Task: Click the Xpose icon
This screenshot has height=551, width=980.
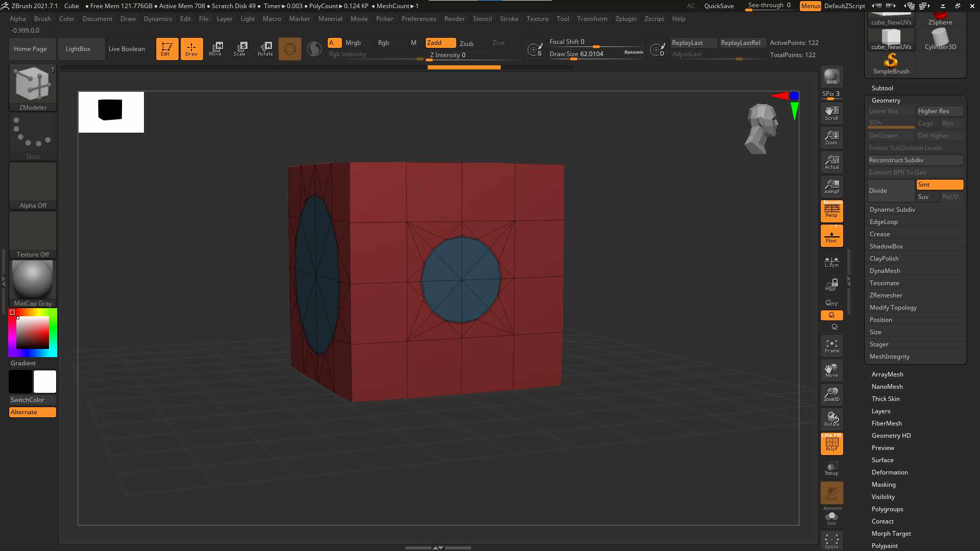Action: pos(831,542)
